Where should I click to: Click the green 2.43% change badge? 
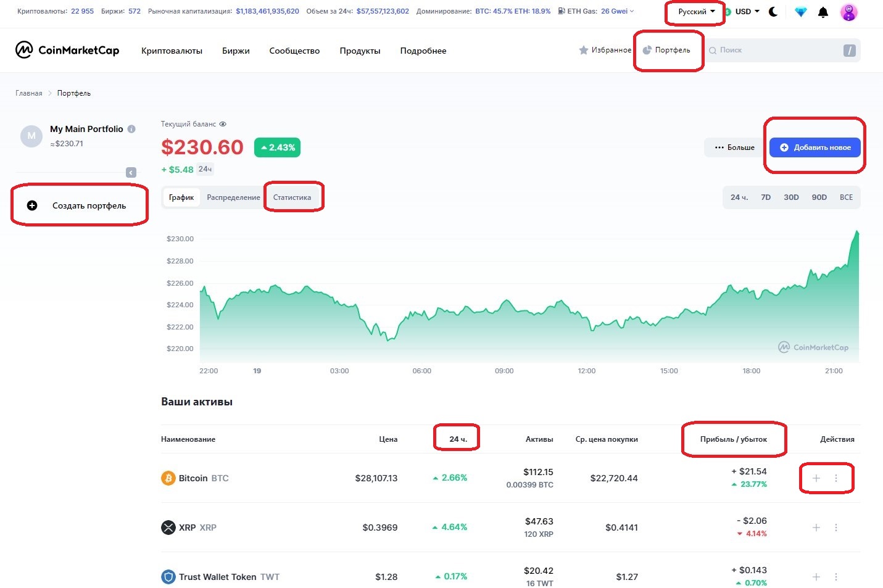click(277, 147)
